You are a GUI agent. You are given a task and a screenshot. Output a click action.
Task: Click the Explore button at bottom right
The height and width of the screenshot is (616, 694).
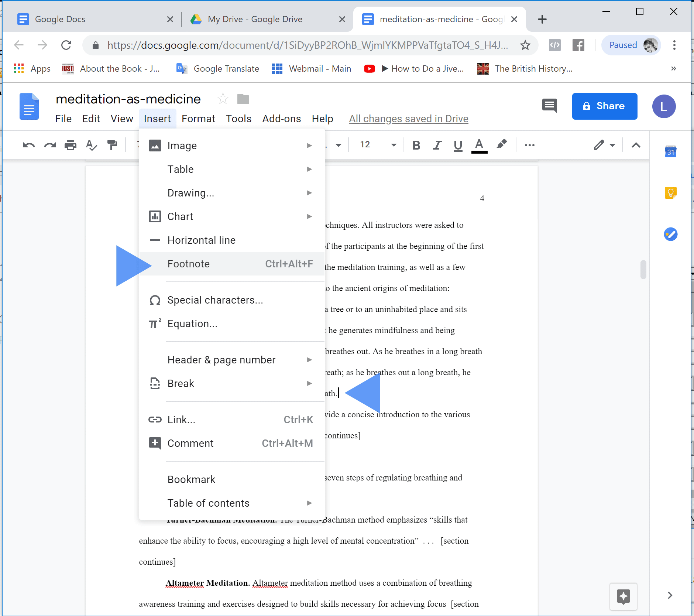pyautogui.click(x=623, y=596)
